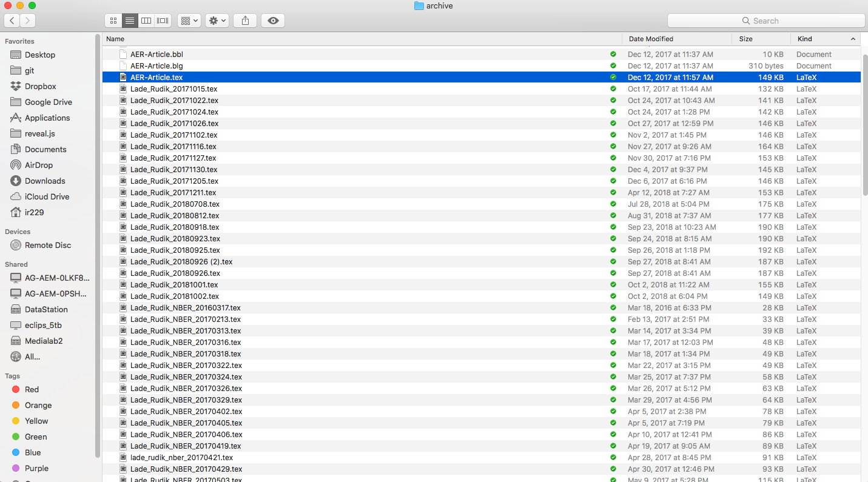Select the gallery view button
The height and width of the screenshot is (482, 868).
(163, 21)
